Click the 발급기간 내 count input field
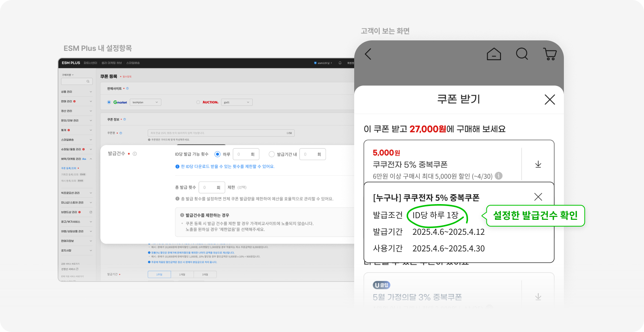 pyautogui.click(x=313, y=154)
